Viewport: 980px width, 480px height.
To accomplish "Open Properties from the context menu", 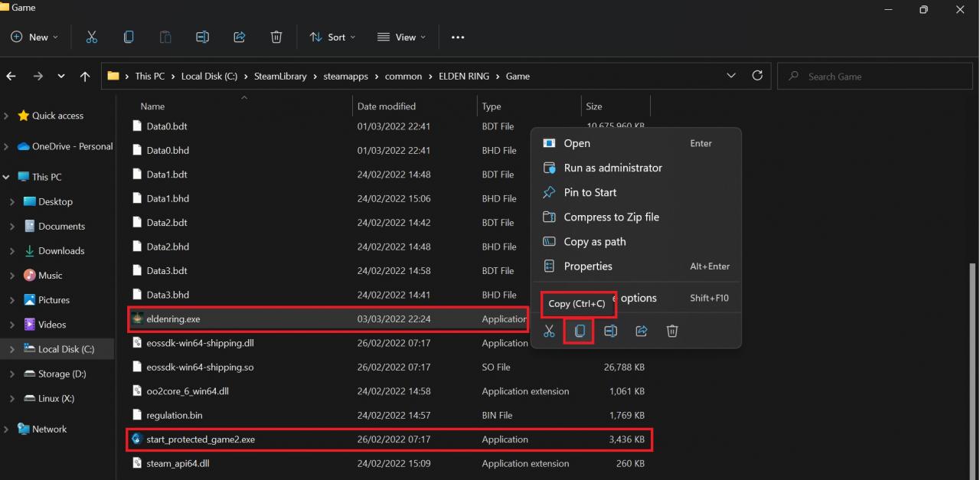I will 635,266.
